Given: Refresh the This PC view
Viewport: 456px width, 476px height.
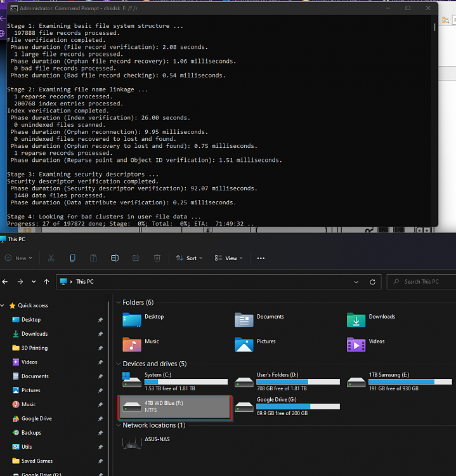Looking at the screenshot, I should pyautogui.click(x=372, y=282).
